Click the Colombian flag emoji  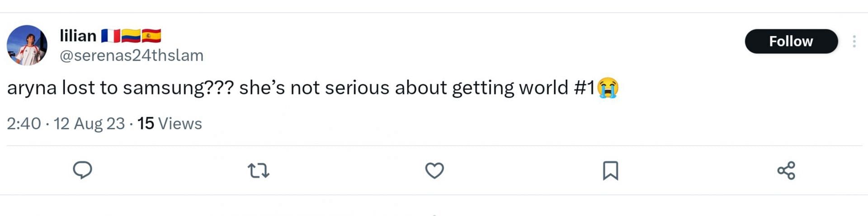point(131,36)
